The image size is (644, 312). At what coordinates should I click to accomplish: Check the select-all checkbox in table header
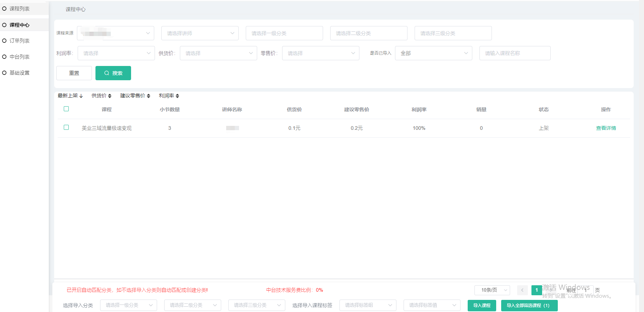(x=66, y=109)
